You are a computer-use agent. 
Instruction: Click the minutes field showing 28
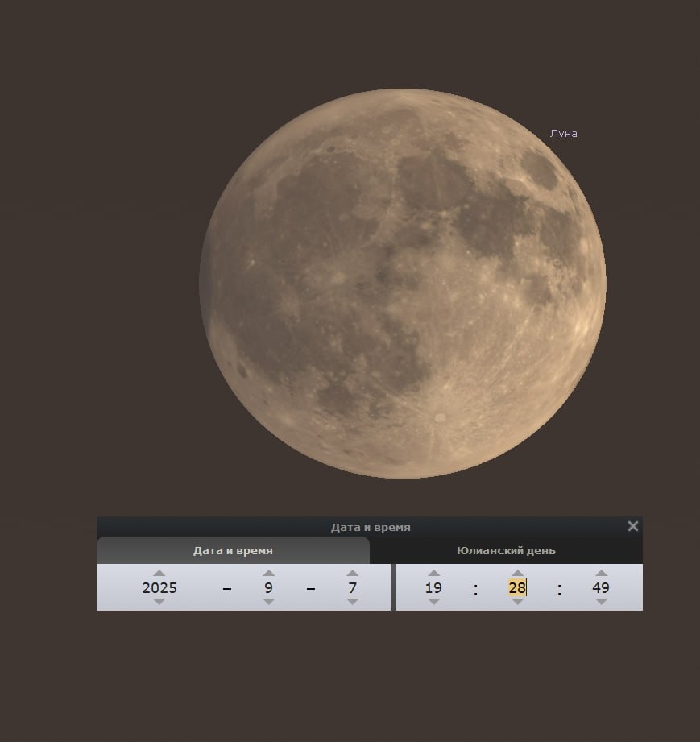517,588
